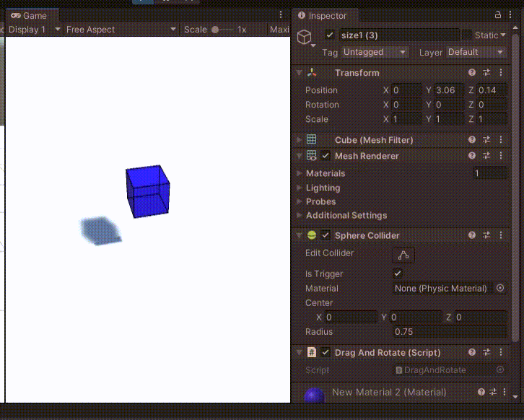This screenshot has width=524, height=420.
Task: Open DragAndRotate script object picker circle
Action: coord(500,369)
